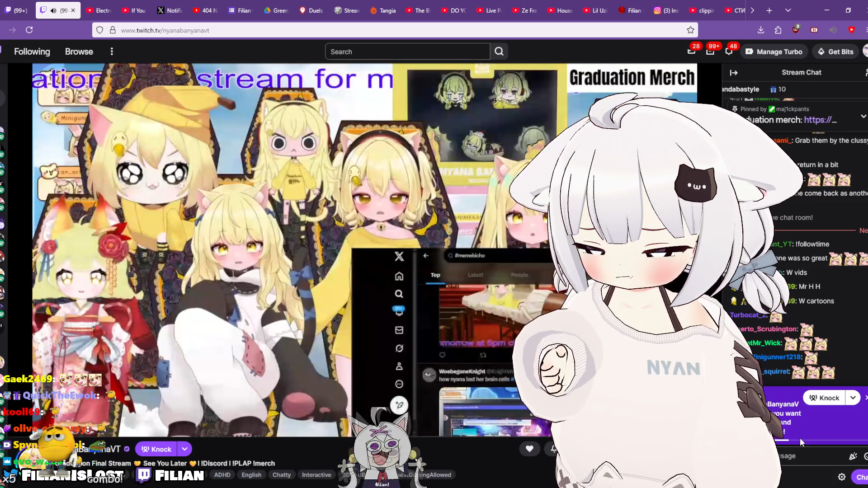Image resolution: width=868 pixels, height=488 pixels.
Task: Open the Twitch inbox with badge 28
Action: coord(692,51)
